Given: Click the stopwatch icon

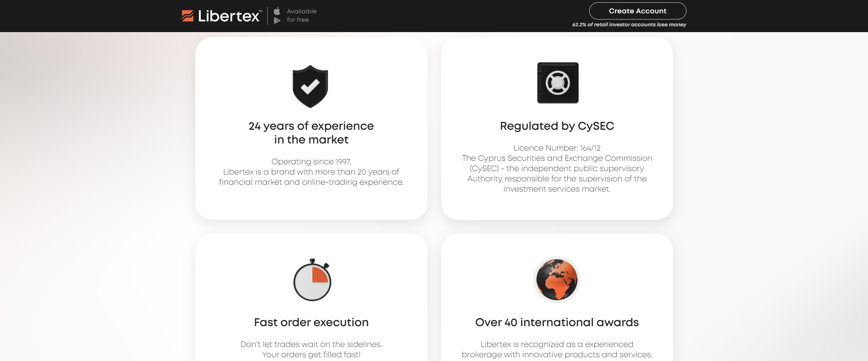Looking at the screenshot, I should pyautogui.click(x=312, y=280).
